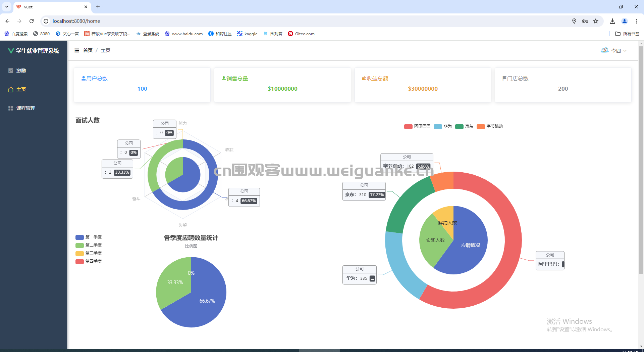Click the $10000000 sales value
Screen dimensions: 644x352
tap(282, 89)
